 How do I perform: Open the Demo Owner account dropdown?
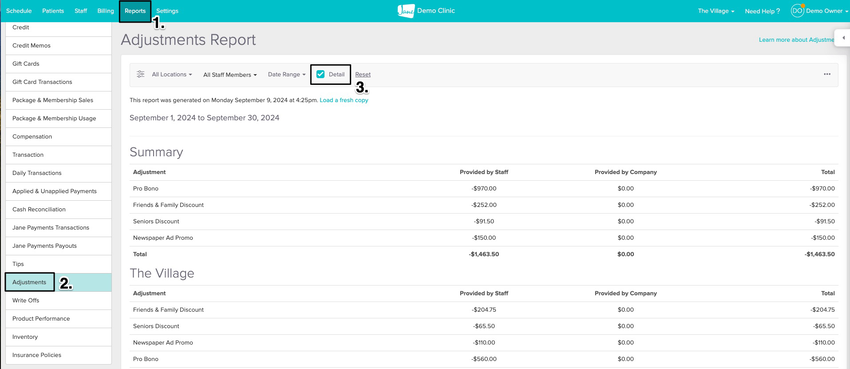(826, 11)
